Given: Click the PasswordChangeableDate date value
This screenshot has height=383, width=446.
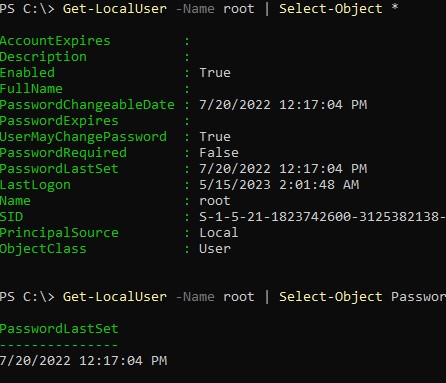Looking at the screenshot, I should point(283,105).
